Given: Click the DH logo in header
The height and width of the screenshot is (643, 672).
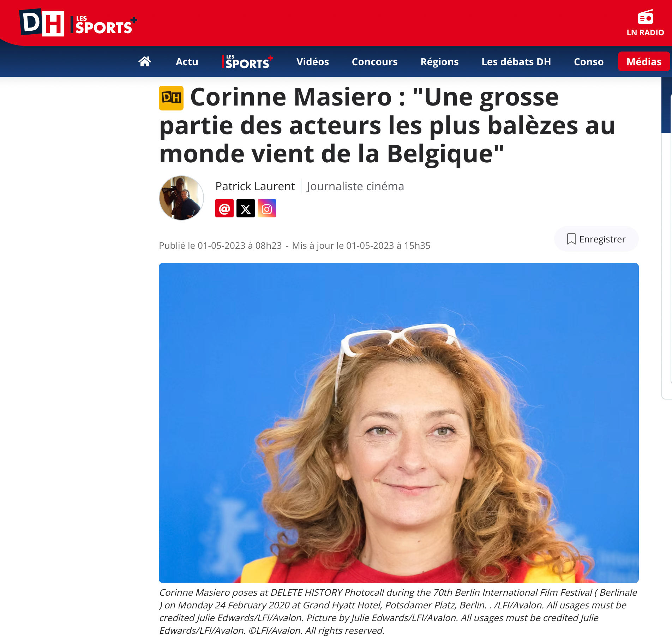Looking at the screenshot, I should click(42, 23).
